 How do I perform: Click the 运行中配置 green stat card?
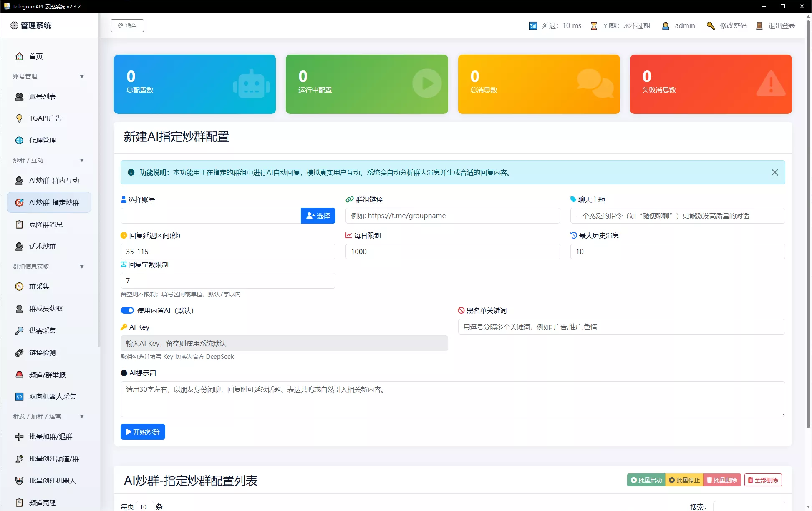[x=367, y=84]
